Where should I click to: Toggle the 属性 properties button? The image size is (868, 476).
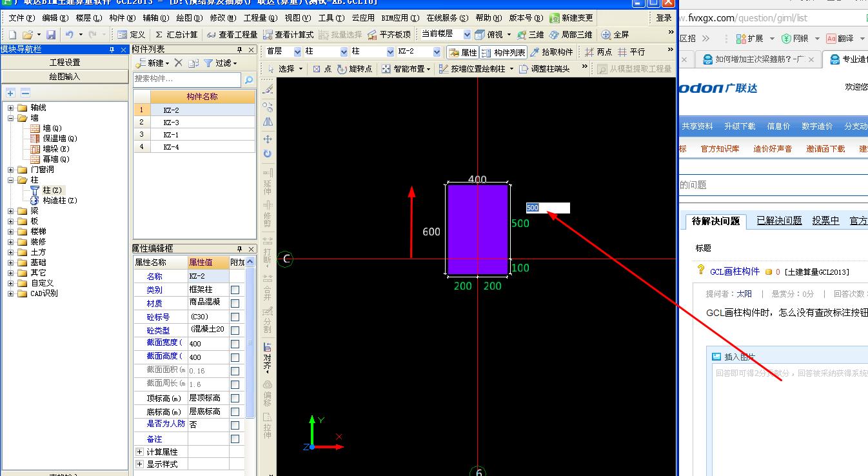click(x=463, y=52)
